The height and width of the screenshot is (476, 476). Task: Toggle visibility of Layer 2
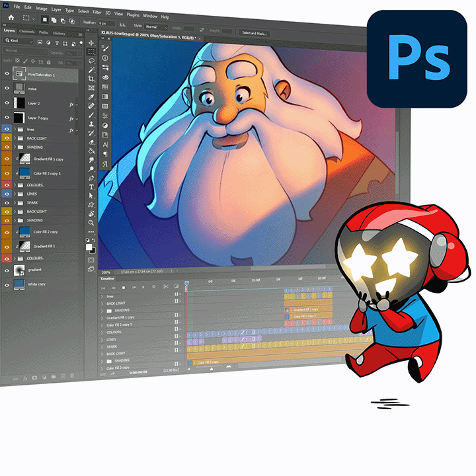point(7,102)
